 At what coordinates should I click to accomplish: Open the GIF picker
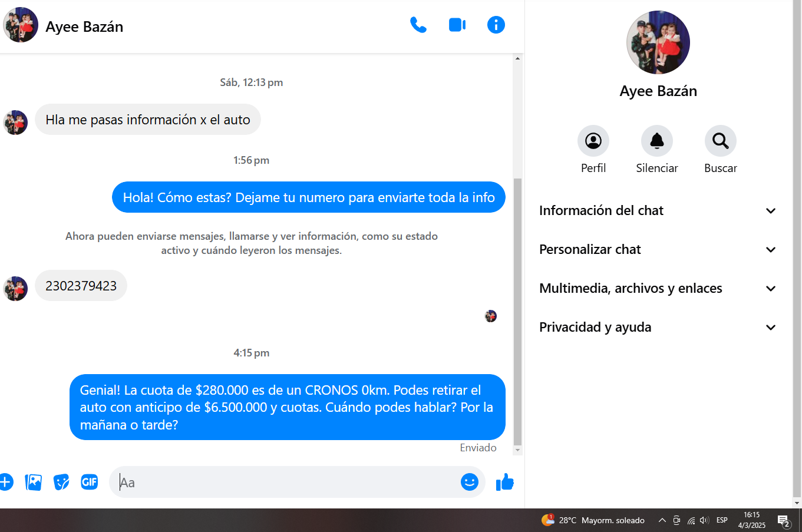[x=90, y=482]
